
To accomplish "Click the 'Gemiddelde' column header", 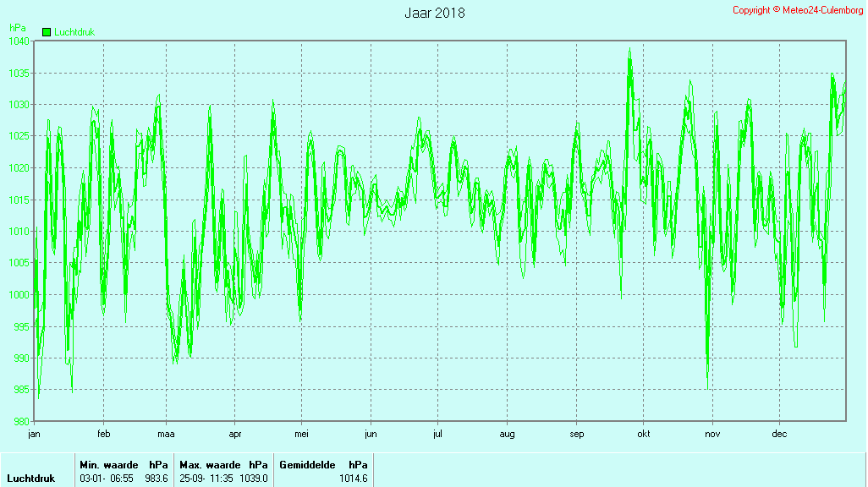I will click(307, 465).
